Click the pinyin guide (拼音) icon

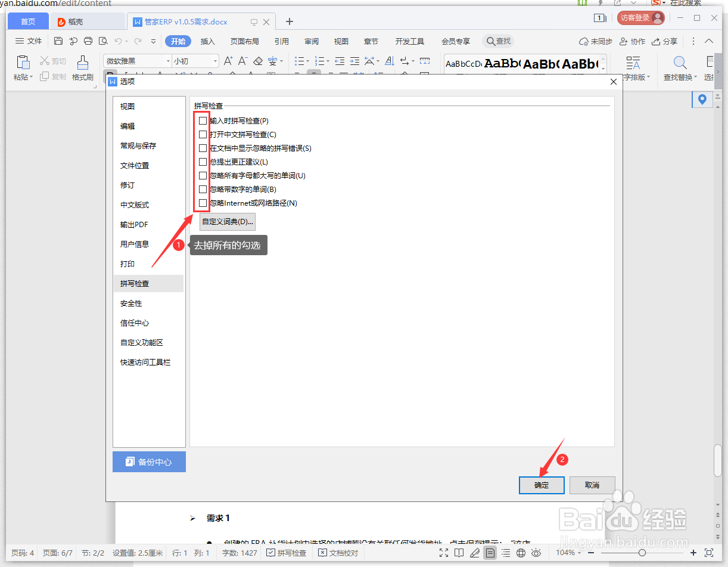(x=272, y=61)
